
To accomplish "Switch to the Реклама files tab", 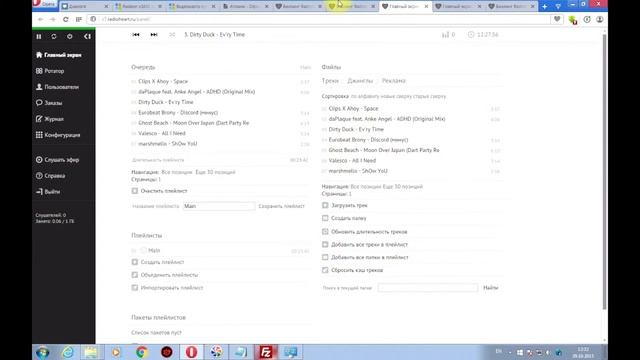I will (393, 81).
